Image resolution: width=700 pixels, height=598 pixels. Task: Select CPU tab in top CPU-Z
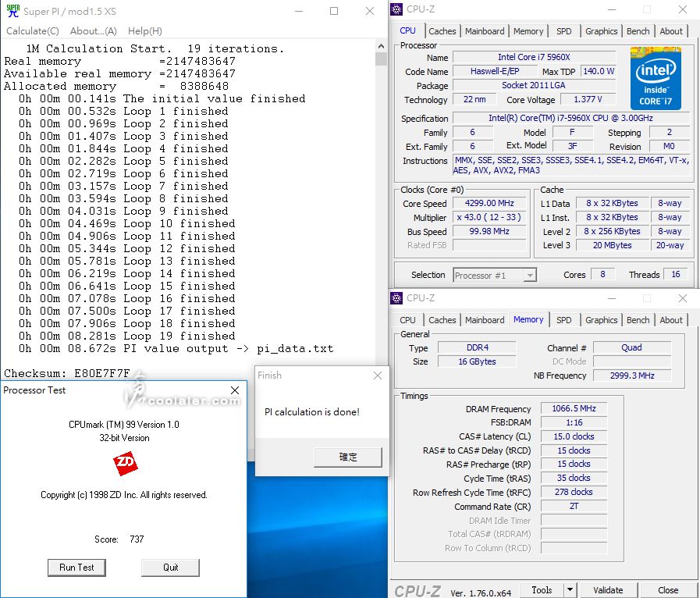(x=407, y=30)
